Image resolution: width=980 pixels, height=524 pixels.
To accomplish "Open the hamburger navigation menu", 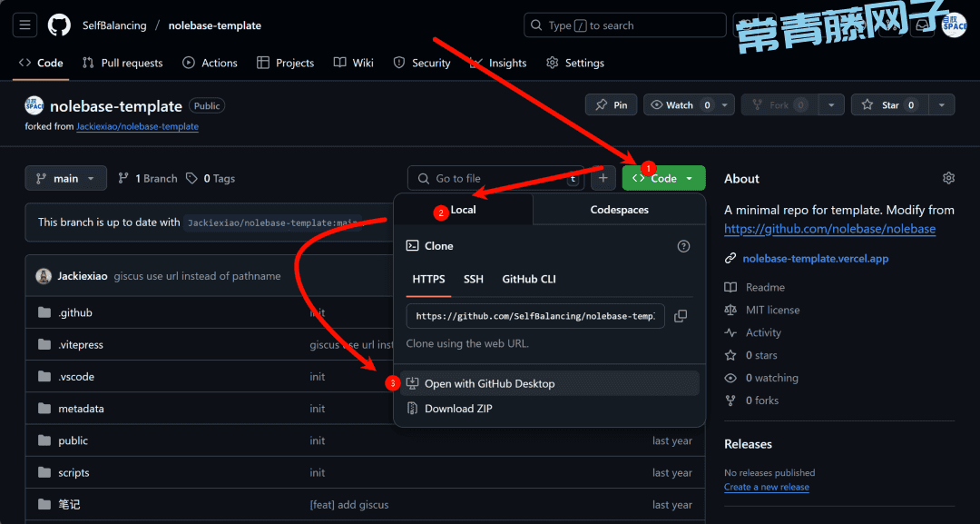I will (25, 25).
